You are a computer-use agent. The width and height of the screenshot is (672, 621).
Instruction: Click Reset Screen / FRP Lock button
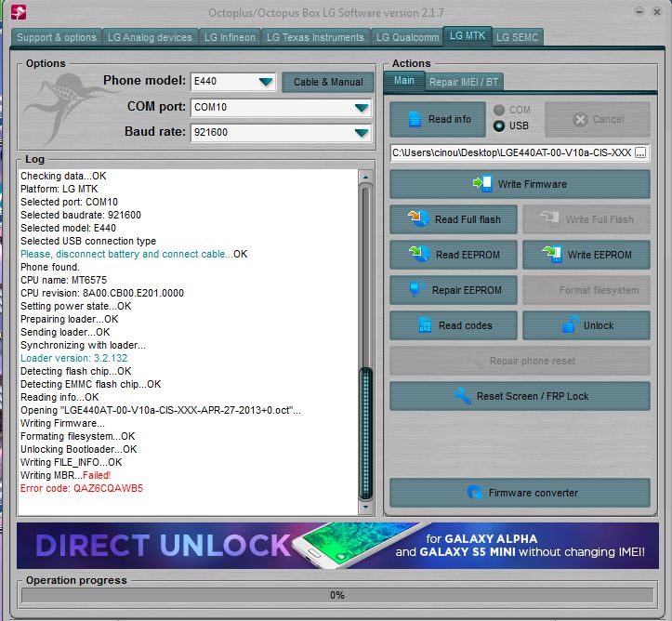pos(520,396)
